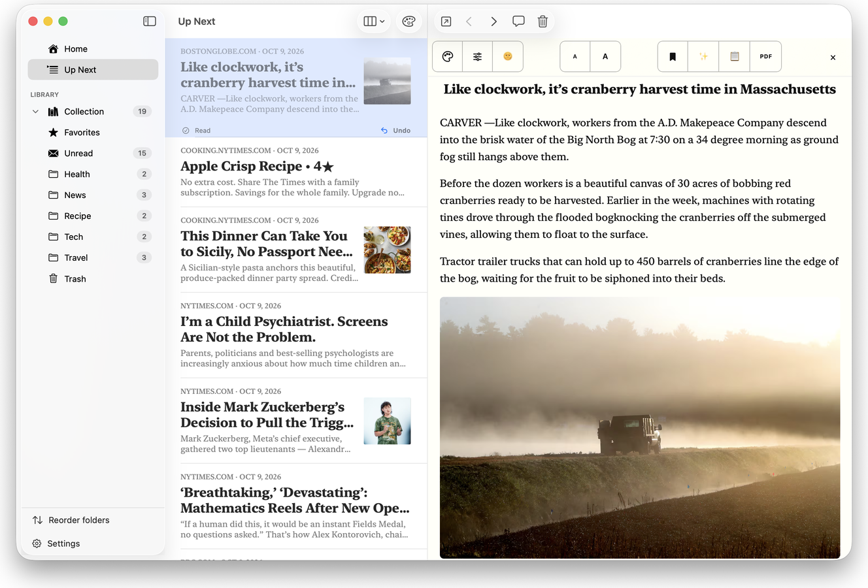Show Unread articles
Screen dimensions: 868x588
pos(93,154)
